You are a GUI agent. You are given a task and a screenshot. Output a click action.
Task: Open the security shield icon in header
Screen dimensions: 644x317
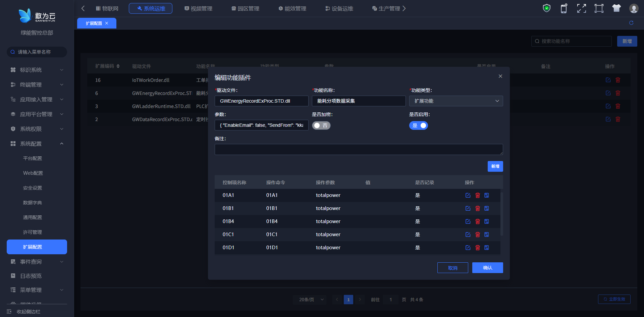click(546, 8)
